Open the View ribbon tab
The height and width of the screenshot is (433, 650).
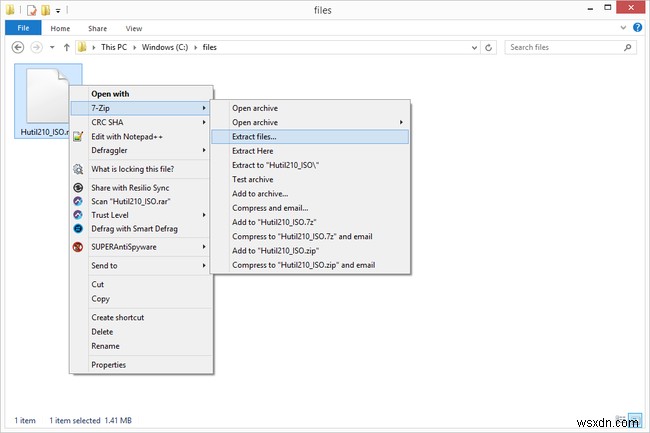(x=133, y=30)
